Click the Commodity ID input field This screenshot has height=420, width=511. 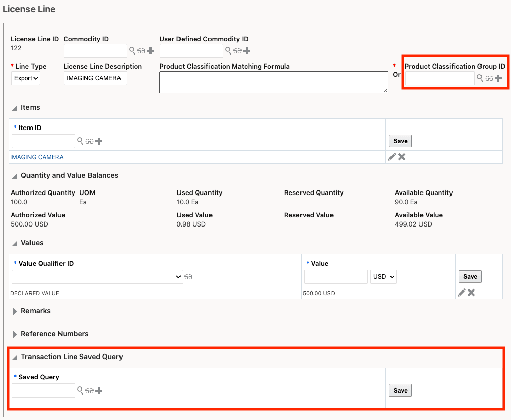click(95, 51)
